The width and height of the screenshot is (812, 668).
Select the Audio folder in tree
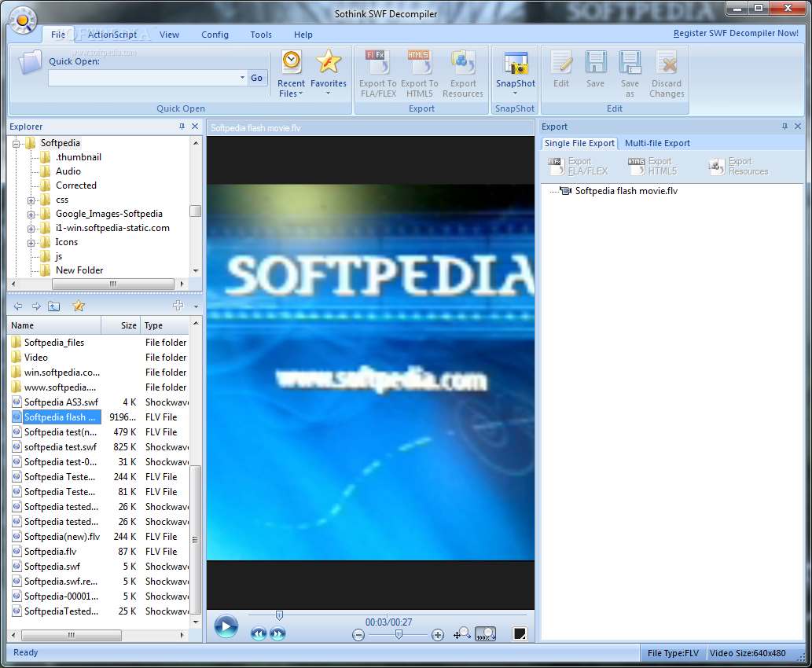(68, 171)
